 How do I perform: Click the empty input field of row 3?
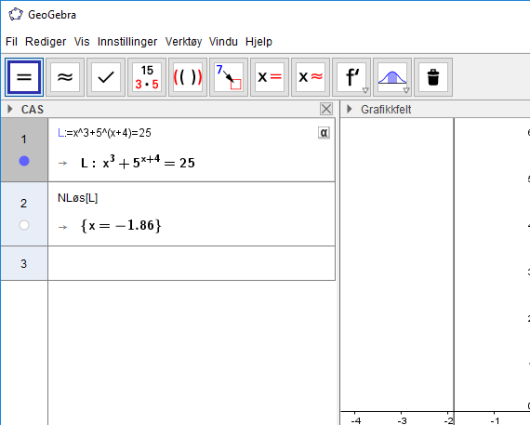[x=192, y=263]
